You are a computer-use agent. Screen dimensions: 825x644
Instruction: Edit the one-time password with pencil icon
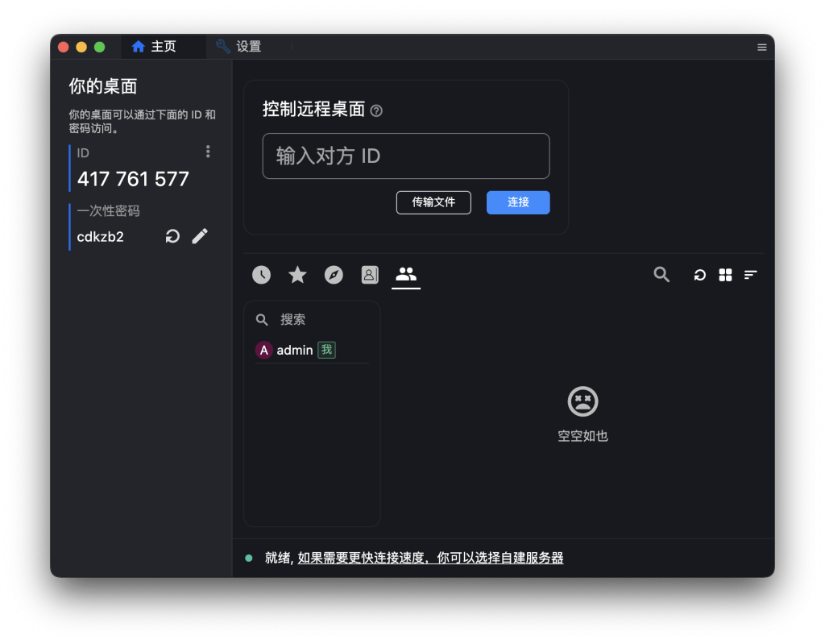pyautogui.click(x=200, y=236)
